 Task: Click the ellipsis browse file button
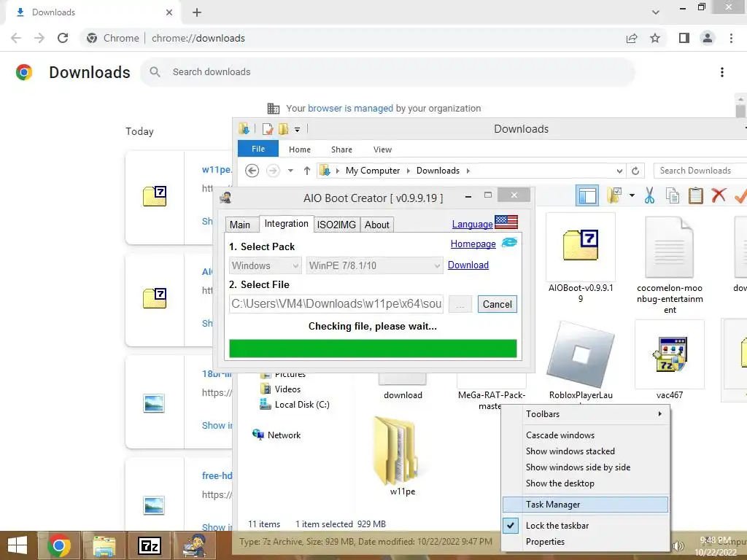coord(460,304)
